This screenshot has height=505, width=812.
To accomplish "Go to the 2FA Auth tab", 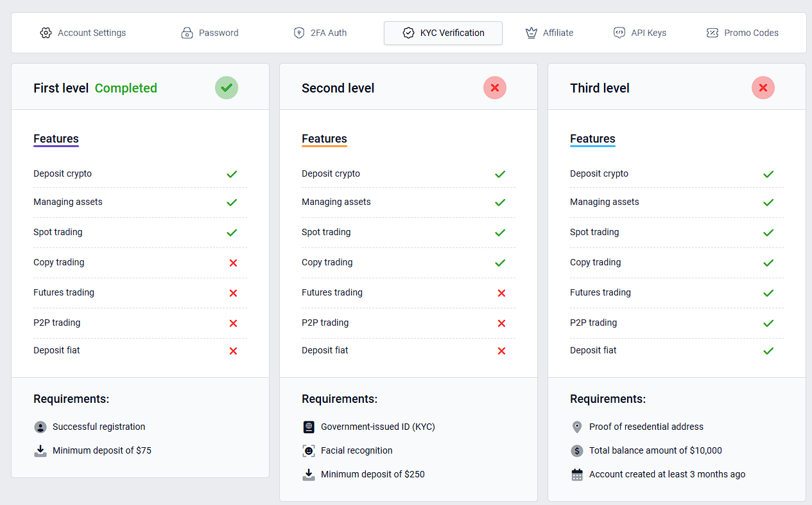I will coord(320,33).
